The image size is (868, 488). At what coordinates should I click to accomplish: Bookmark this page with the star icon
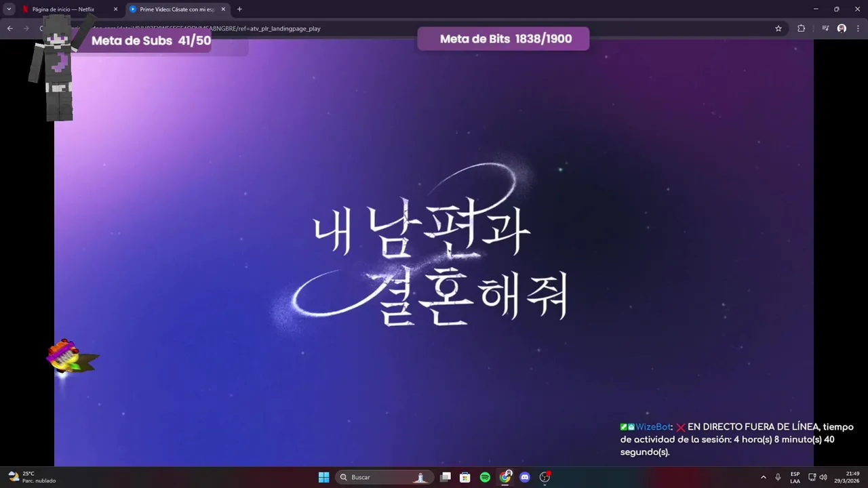point(778,28)
